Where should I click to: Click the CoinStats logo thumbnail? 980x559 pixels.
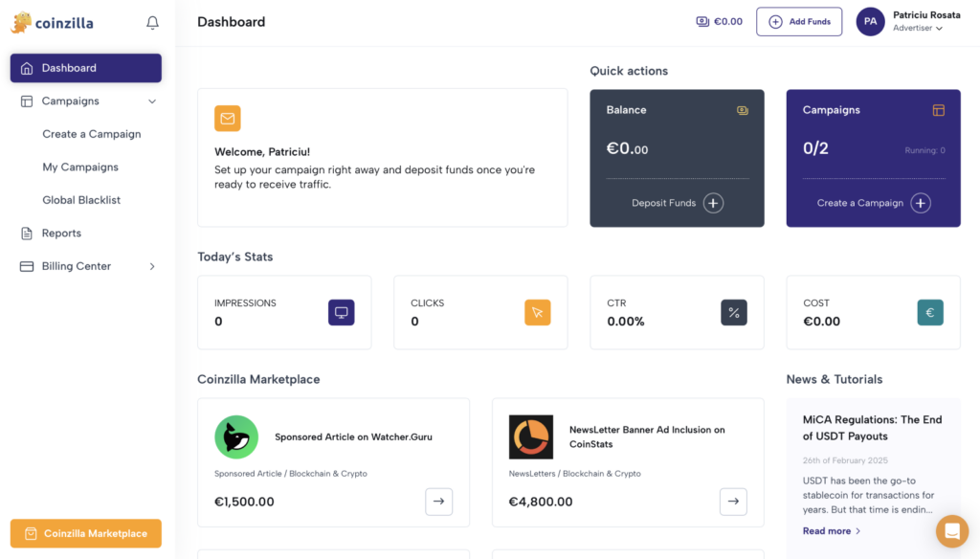(530, 437)
